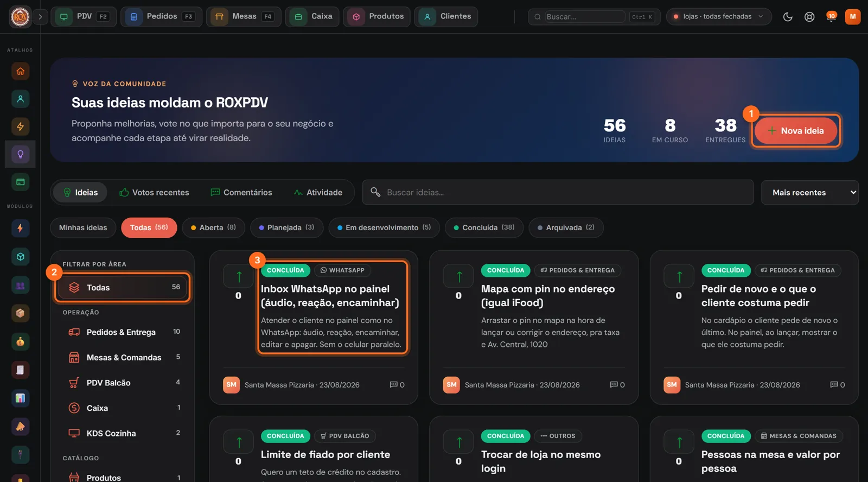Toggle dark mode with the moon icon
The width and height of the screenshot is (868, 482).
click(x=788, y=17)
